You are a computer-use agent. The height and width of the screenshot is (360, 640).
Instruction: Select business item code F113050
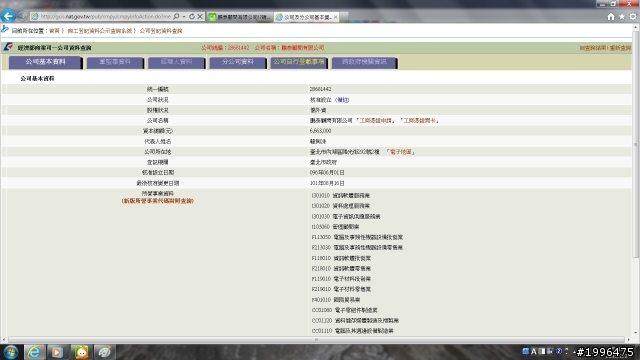[x=321, y=237]
